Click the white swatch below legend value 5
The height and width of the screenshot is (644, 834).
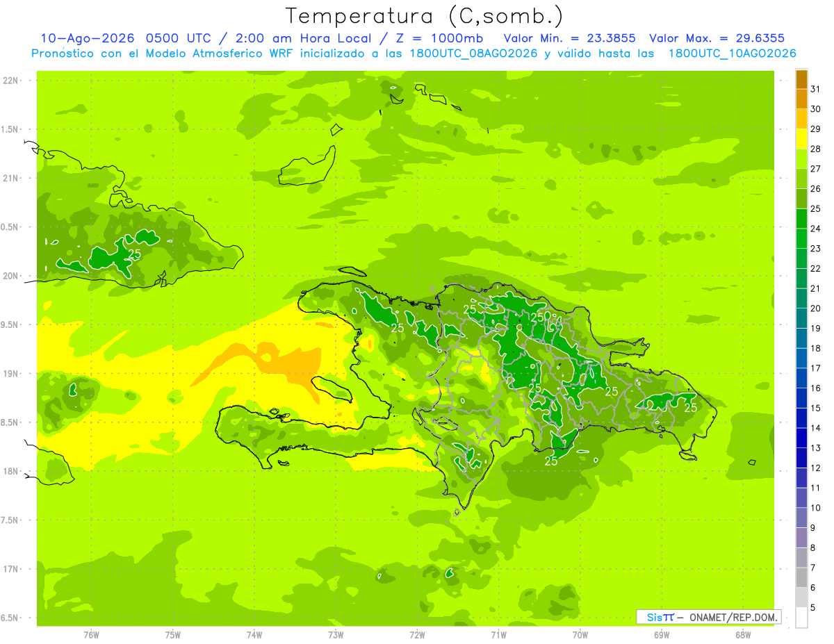pyautogui.click(x=801, y=618)
